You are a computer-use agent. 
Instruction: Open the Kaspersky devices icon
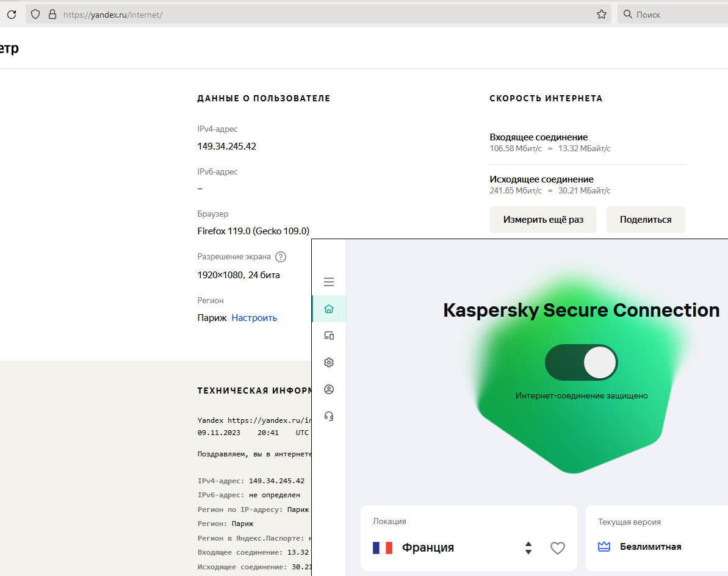click(x=329, y=335)
